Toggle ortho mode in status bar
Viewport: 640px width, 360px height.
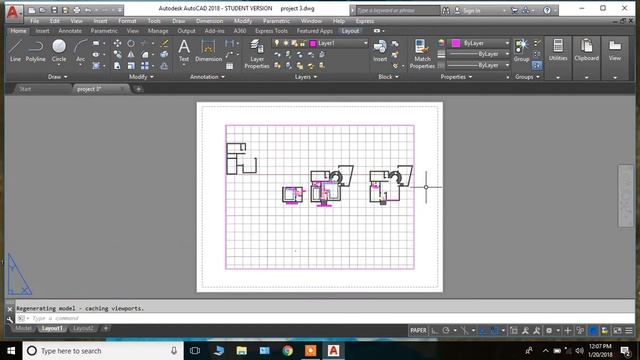coord(435,331)
